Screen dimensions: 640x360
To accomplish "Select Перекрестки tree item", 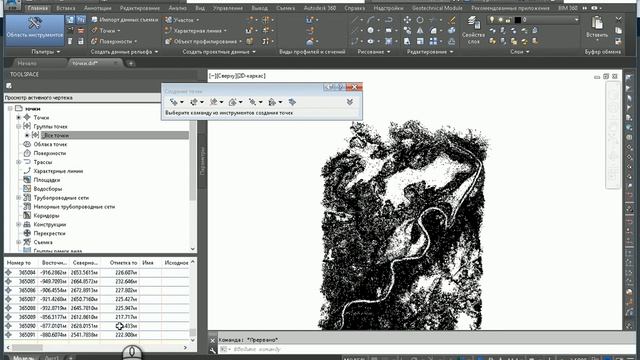I will tap(49, 233).
